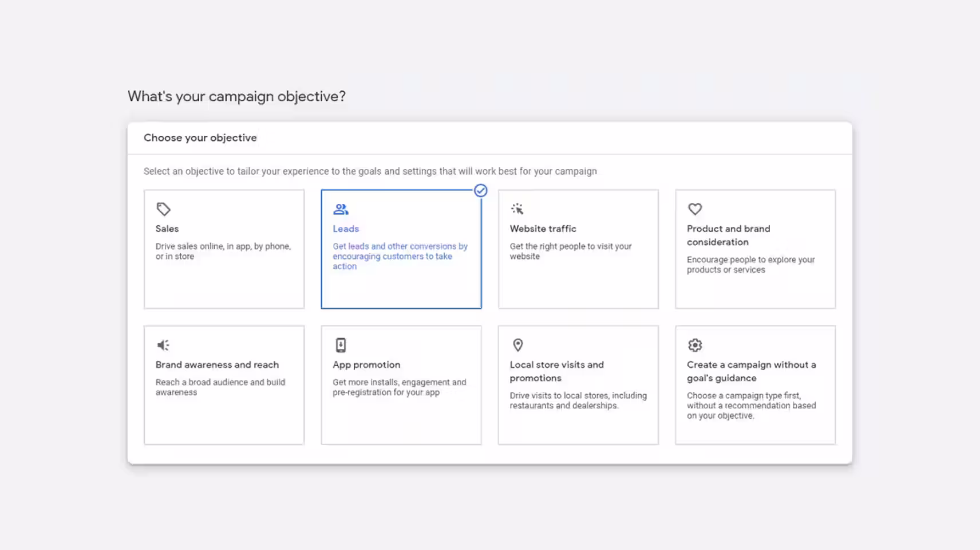
Task: Click the Website traffic cursor icon
Action: pos(517,209)
